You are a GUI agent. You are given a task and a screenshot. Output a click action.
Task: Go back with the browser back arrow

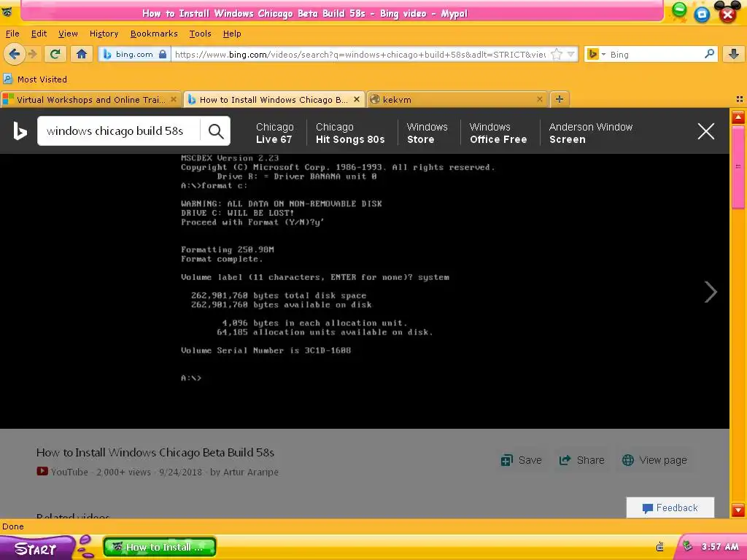click(x=14, y=54)
